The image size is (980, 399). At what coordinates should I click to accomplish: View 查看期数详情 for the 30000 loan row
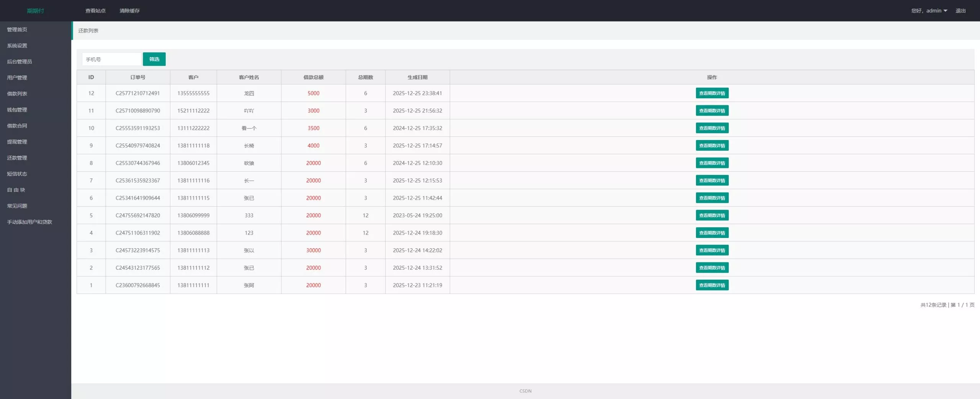(x=712, y=251)
